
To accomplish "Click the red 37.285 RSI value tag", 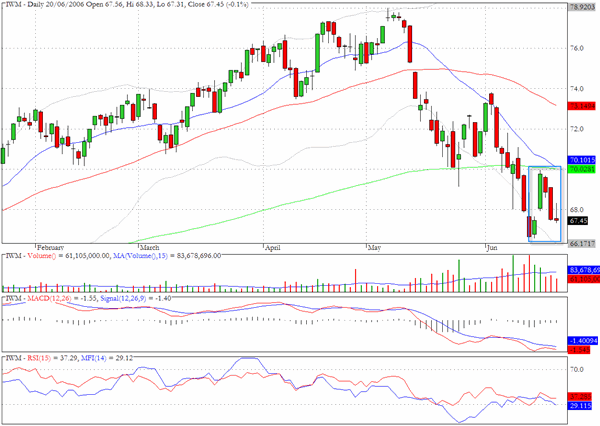I will pyautogui.click(x=580, y=397).
